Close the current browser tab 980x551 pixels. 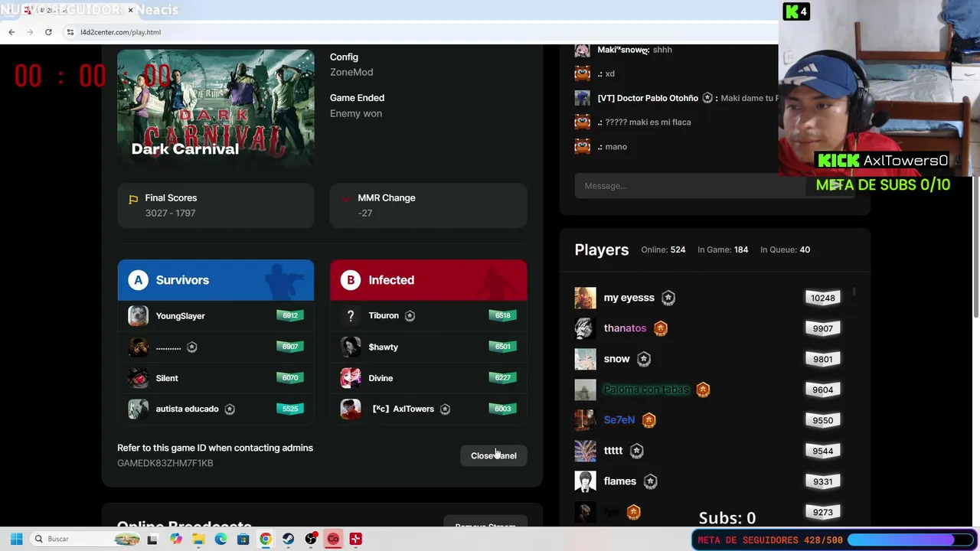130,10
